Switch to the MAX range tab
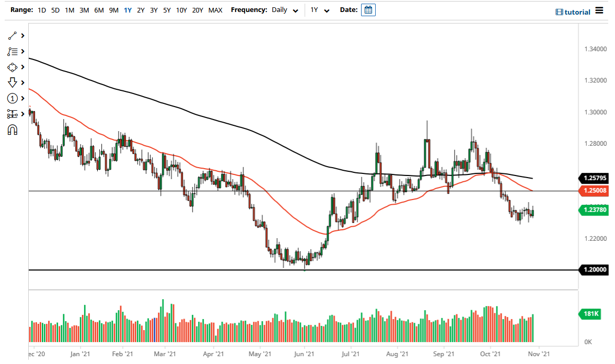This screenshot has width=615, height=364. [x=215, y=10]
